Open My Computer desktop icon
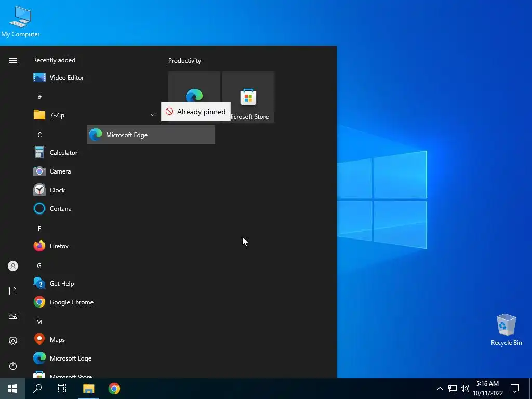The height and width of the screenshot is (399, 532). tap(20, 22)
